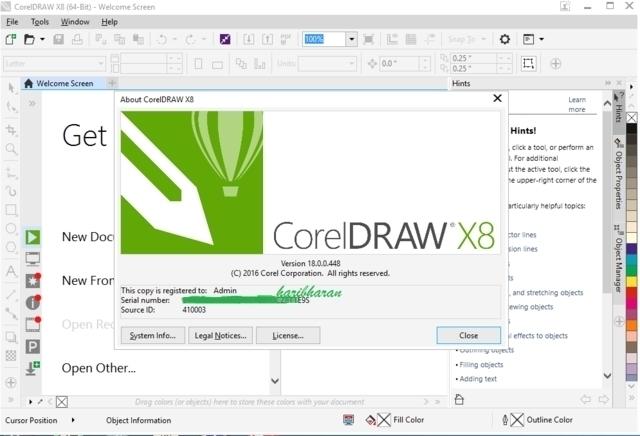Click the download updates icon in sidebar
This screenshot has width=640, height=436.
click(33, 368)
